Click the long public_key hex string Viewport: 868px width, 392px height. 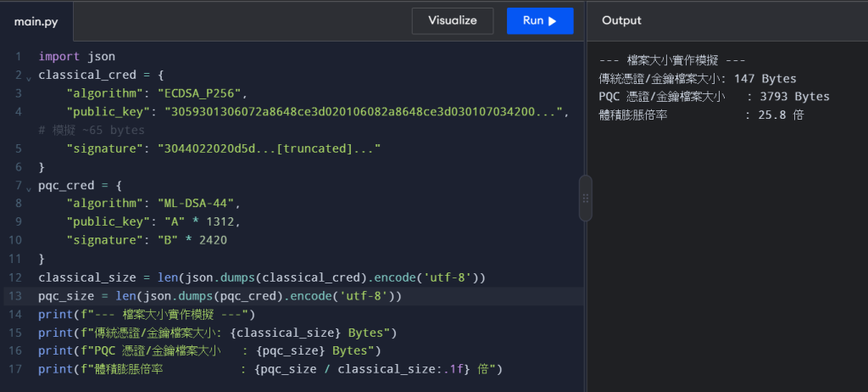point(364,111)
